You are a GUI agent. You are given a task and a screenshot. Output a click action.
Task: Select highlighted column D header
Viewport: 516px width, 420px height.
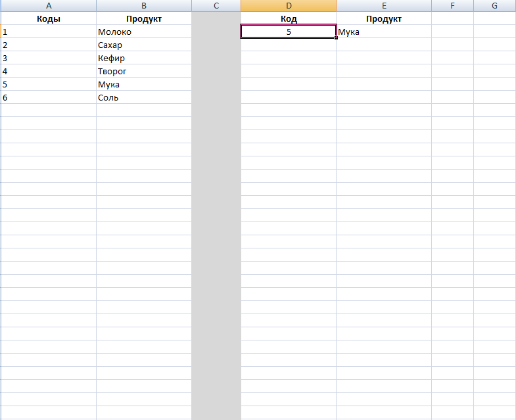click(289, 6)
